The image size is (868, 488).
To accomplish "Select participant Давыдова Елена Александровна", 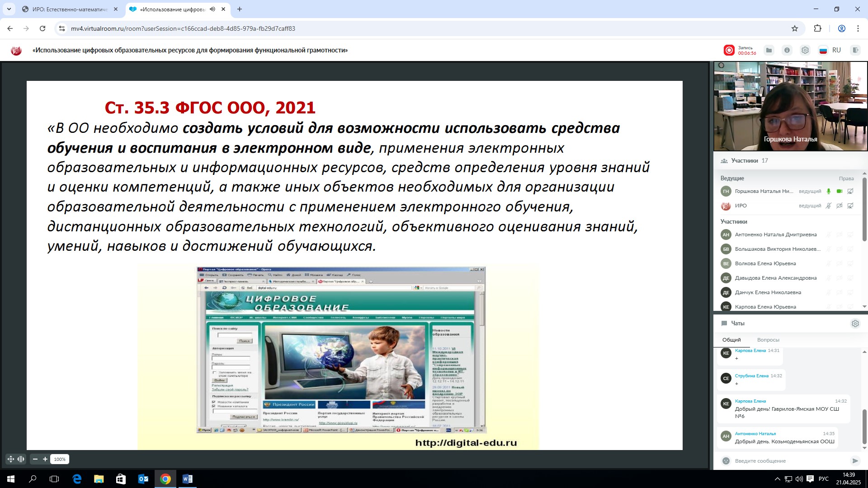I will 776,278.
